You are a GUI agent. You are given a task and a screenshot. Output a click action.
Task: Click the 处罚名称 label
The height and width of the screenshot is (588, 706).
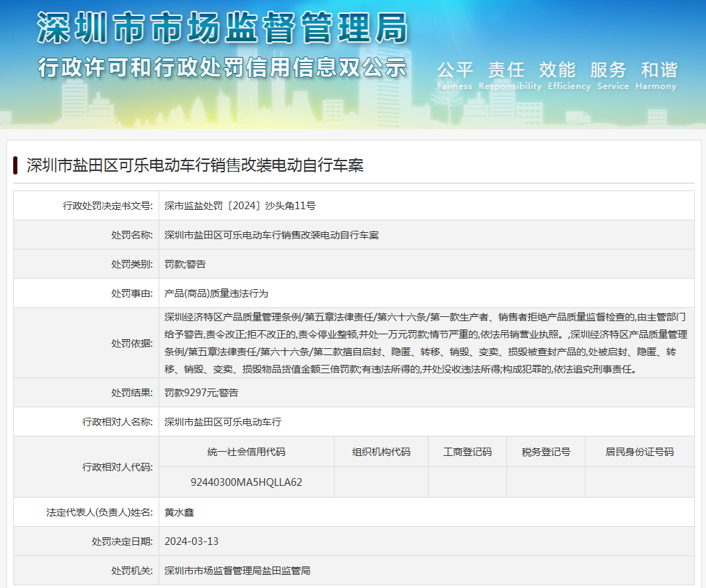click(x=132, y=235)
